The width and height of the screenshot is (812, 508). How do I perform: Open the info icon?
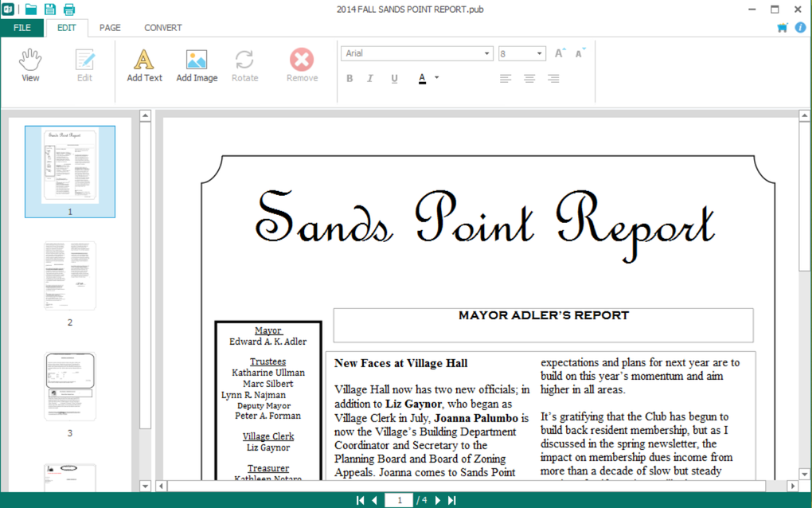(x=800, y=27)
